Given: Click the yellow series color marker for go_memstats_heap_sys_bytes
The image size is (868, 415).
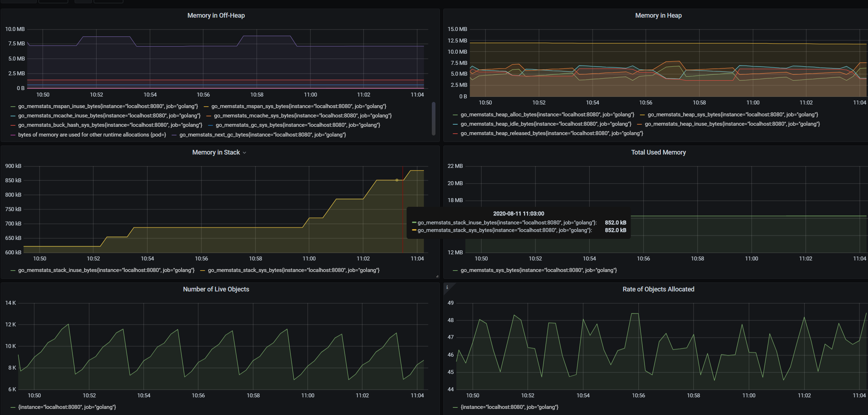Looking at the screenshot, I should (x=642, y=115).
